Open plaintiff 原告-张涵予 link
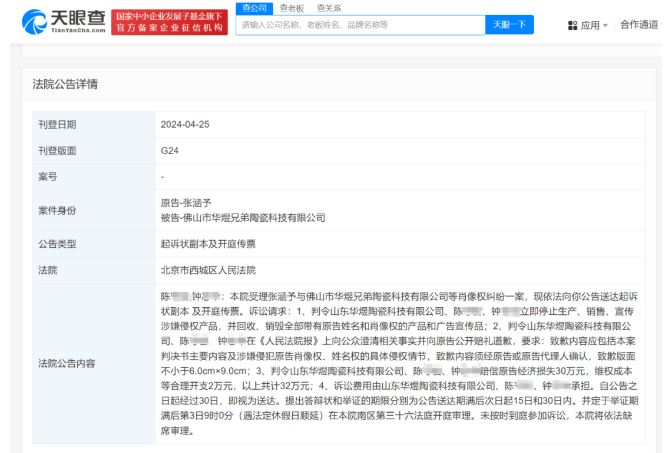Image resolution: width=667 pixels, height=453 pixels. 184,203
